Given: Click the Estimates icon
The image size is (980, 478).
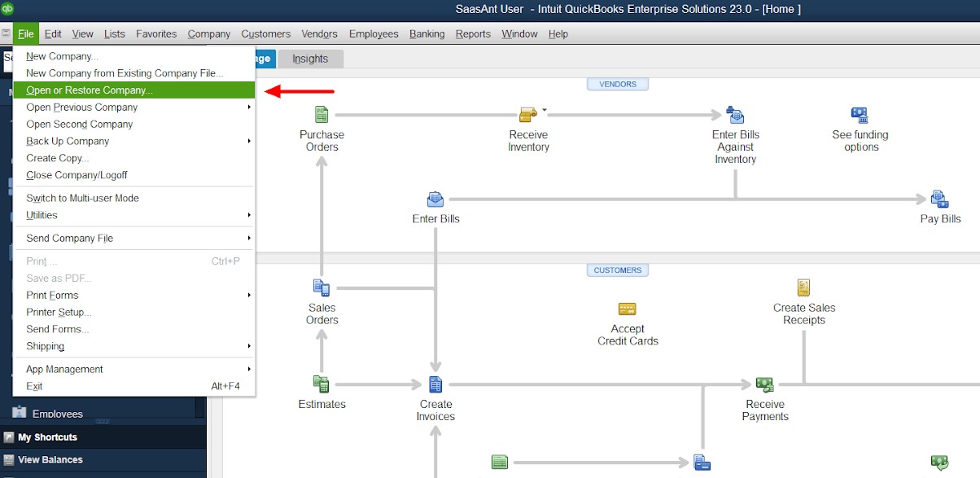Looking at the screenshot, I should 322,384.
